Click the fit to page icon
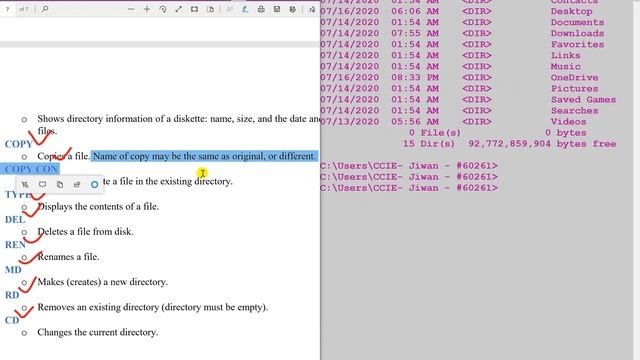 (194, 9)
